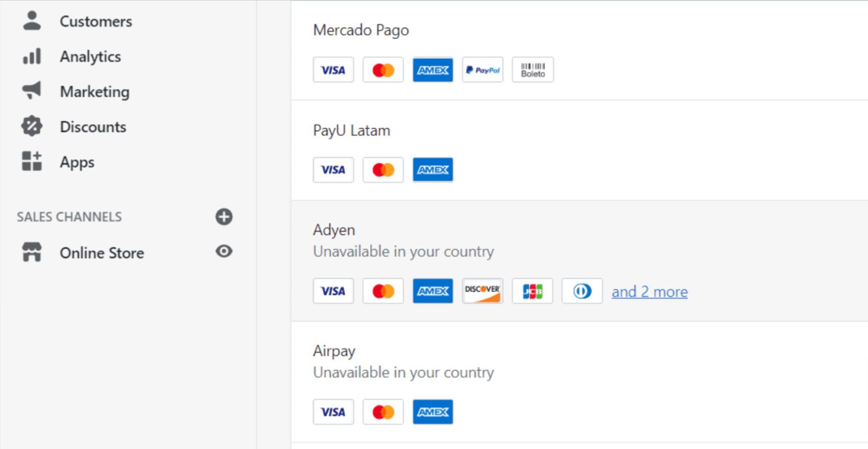Open the Mercado Pago provider entry

click(x=361, y=29)
